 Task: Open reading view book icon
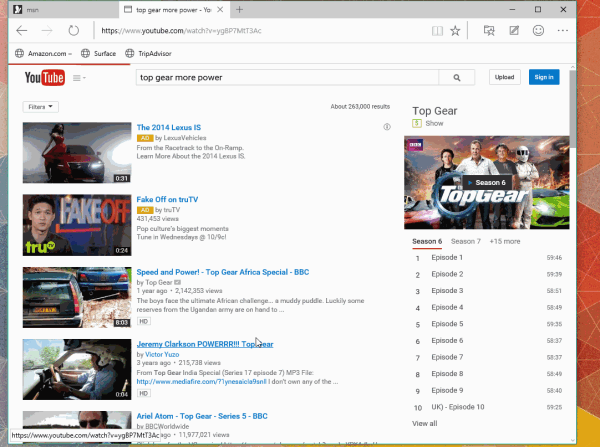437,31
